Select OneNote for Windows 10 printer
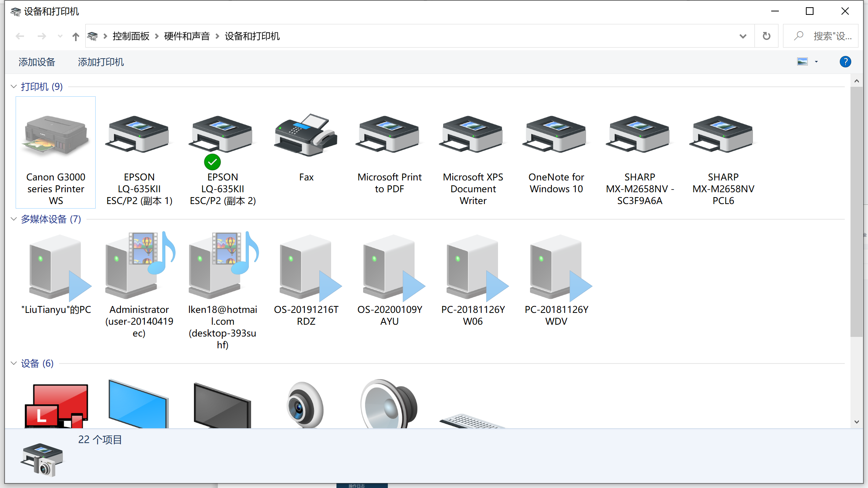Image resolution: width=868 pixels, height=488 pixels. click(556, 152)
